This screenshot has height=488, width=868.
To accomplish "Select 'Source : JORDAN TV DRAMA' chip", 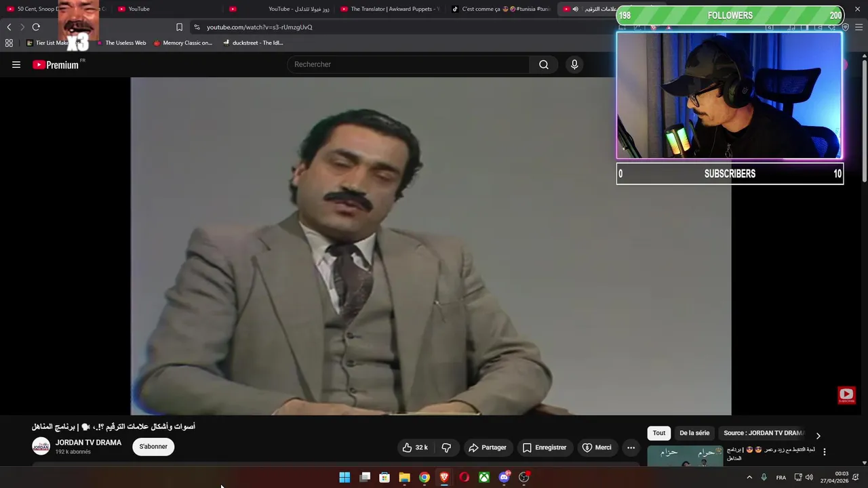I will tap(764, 433).
